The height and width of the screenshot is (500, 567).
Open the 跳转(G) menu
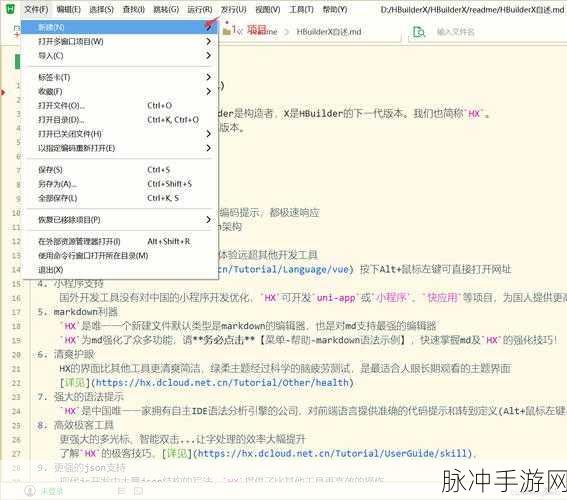pyautogui.click(x=166, y=10)
